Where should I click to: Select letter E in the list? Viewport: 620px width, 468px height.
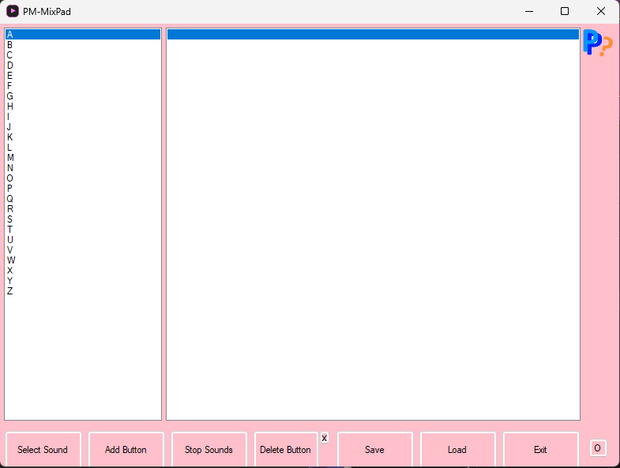pyautogui.click(x=83, y=75)
